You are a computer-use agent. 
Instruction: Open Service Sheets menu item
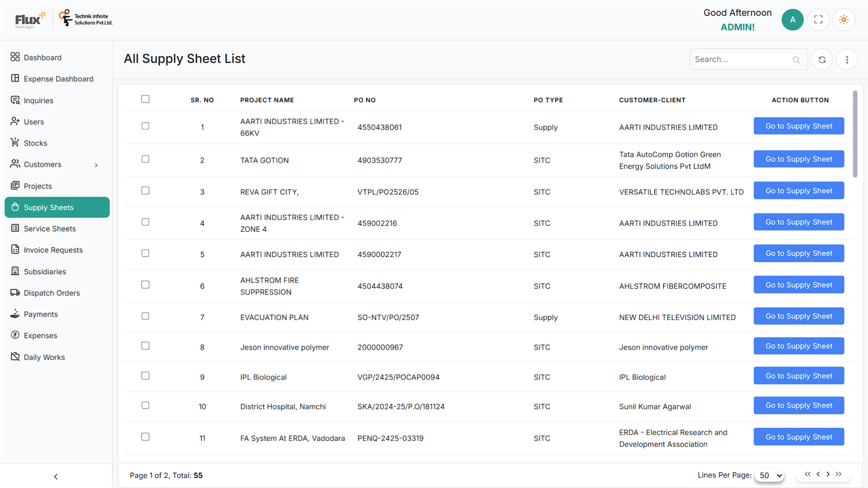(57, 229)
